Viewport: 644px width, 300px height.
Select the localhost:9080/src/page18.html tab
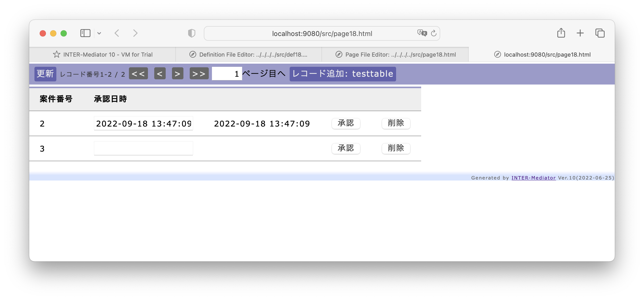coord(542,55)
